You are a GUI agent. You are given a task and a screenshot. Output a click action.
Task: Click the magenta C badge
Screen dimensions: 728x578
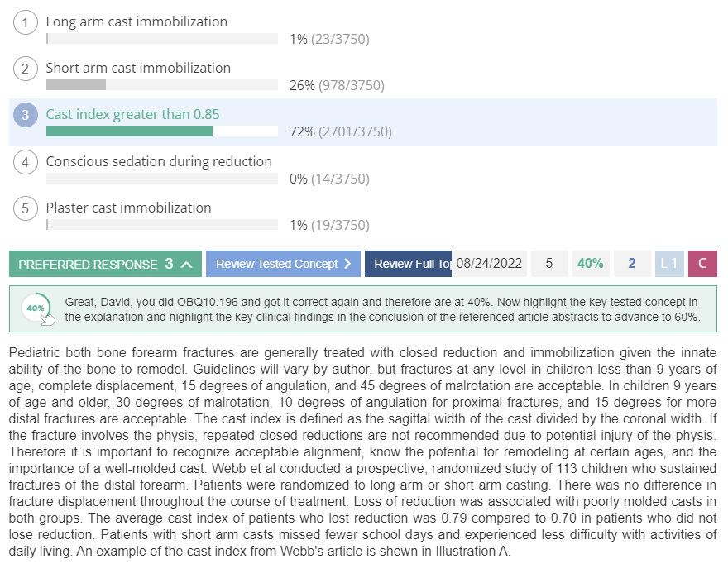tap(702, 264)
